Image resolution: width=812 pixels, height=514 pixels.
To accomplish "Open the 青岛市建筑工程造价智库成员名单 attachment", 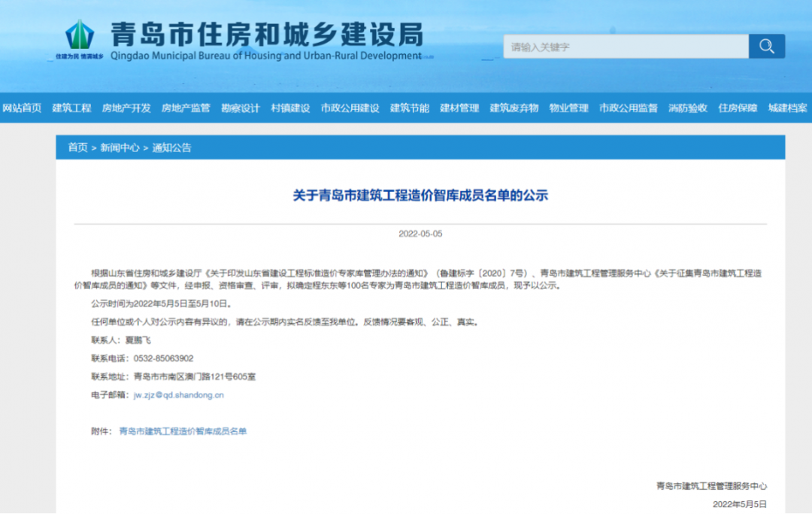I will pyautogui.click(x=183, y=431).
